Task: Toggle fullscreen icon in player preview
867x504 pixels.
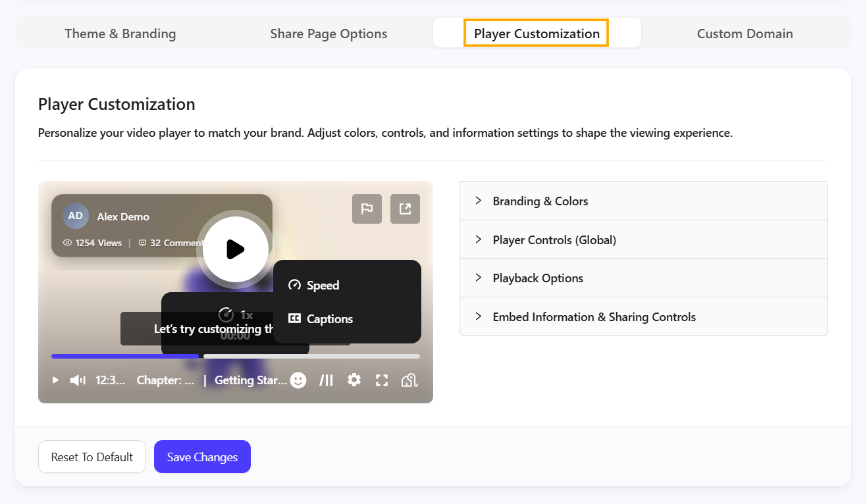Action: click(x=382, y=380)
